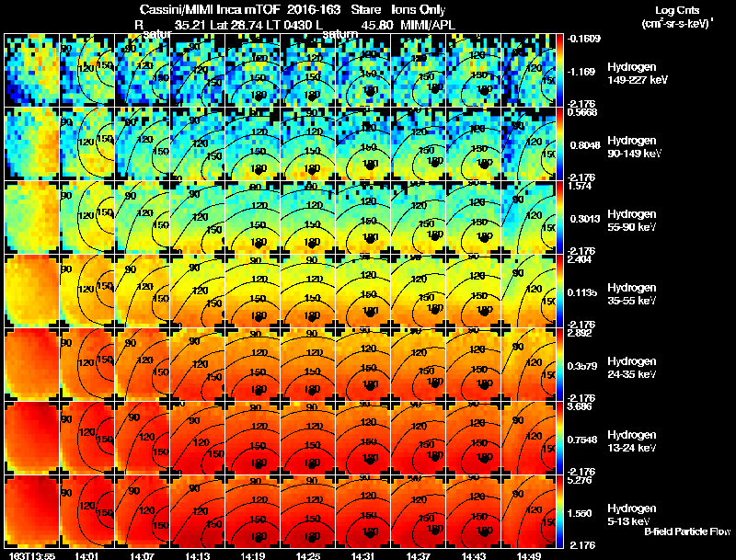The width and height of the screenshot is (736, 560).
Task: Open the first 149-227 keV panel in the top row
Action: click(x=32, y=71)
